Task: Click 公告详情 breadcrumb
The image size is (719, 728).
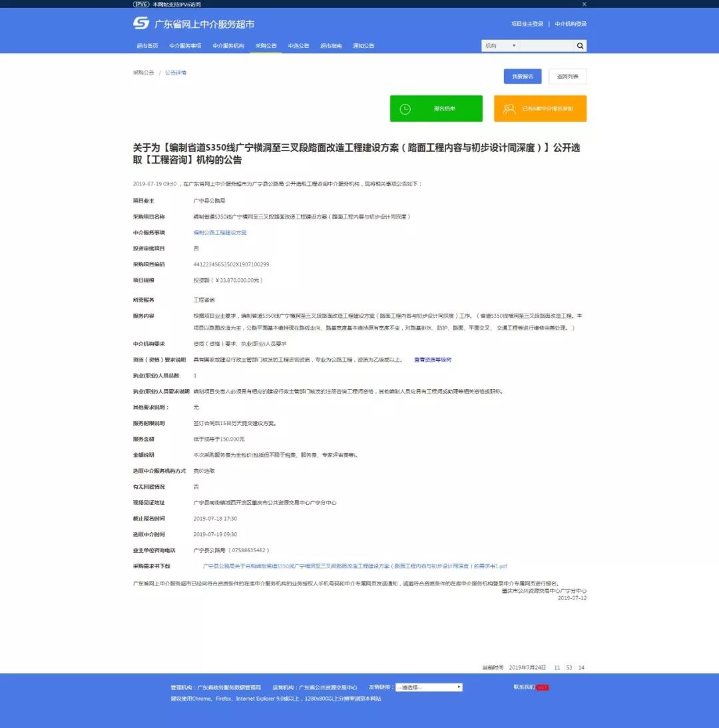Action: tap(176, 73)
